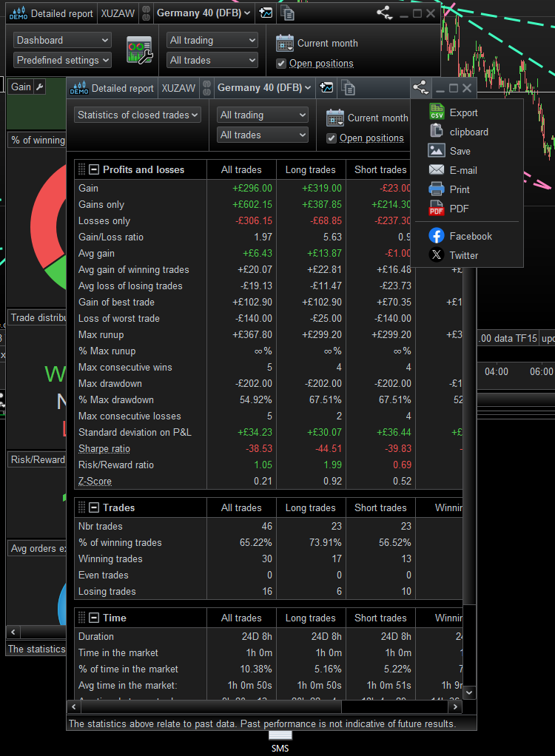Open All trades dropdown in back window
555x756 pixels.
pyautogui.click(x=212, y=60)
